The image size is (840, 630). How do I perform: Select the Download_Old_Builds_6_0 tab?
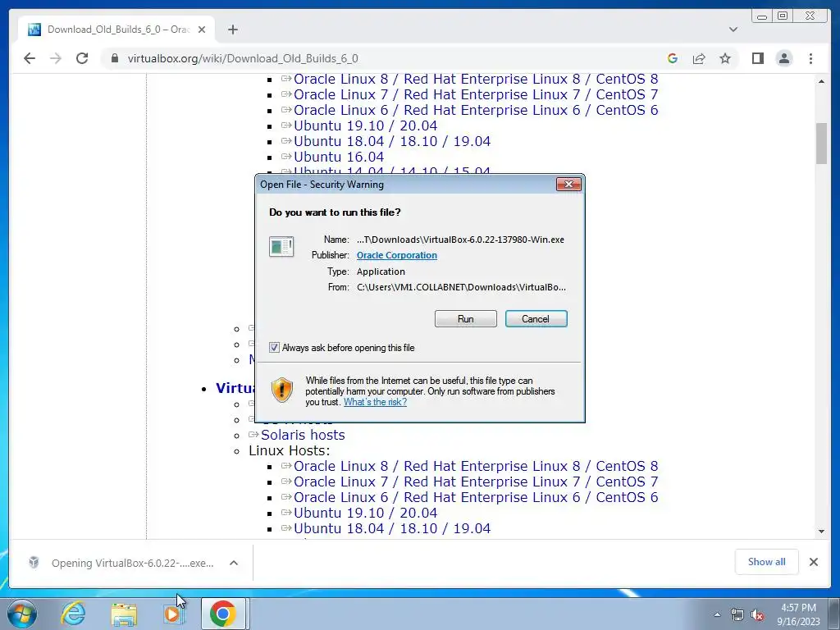tap(116, 30)
